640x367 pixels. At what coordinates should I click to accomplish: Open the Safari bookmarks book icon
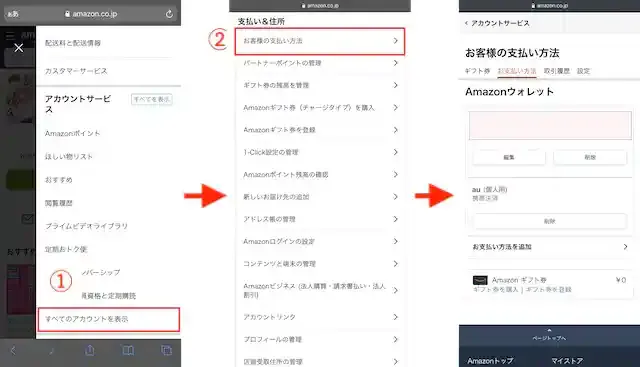tap(128, 350)
